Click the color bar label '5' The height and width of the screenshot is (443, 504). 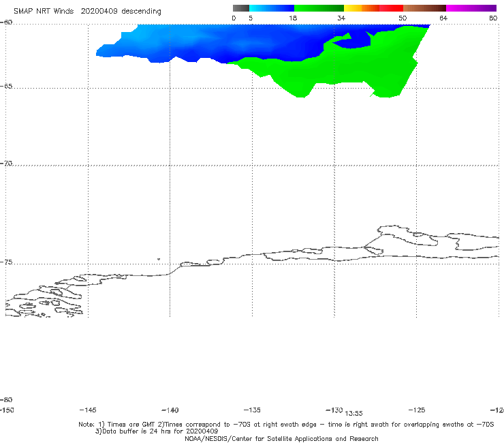tap(251, 18)
